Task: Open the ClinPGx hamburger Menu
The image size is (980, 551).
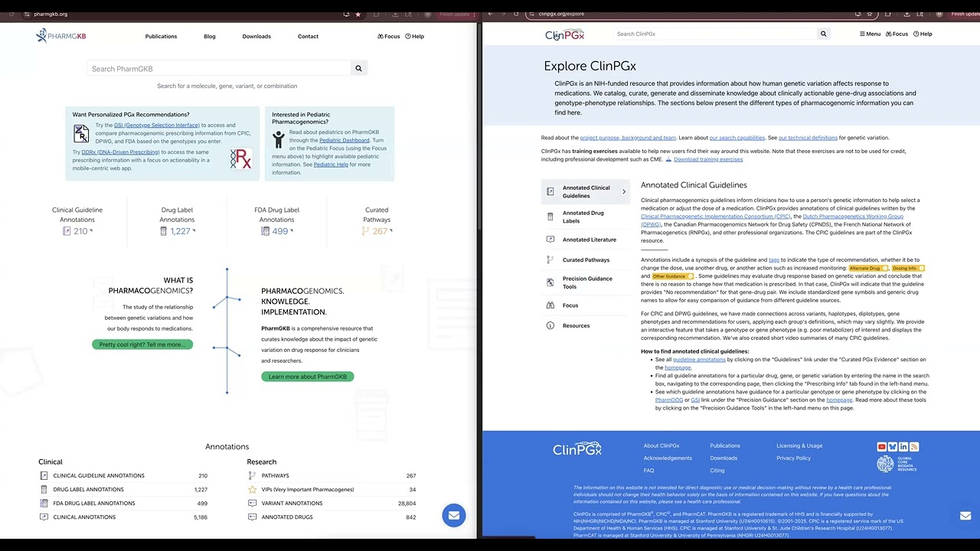Action: point(870,34)
